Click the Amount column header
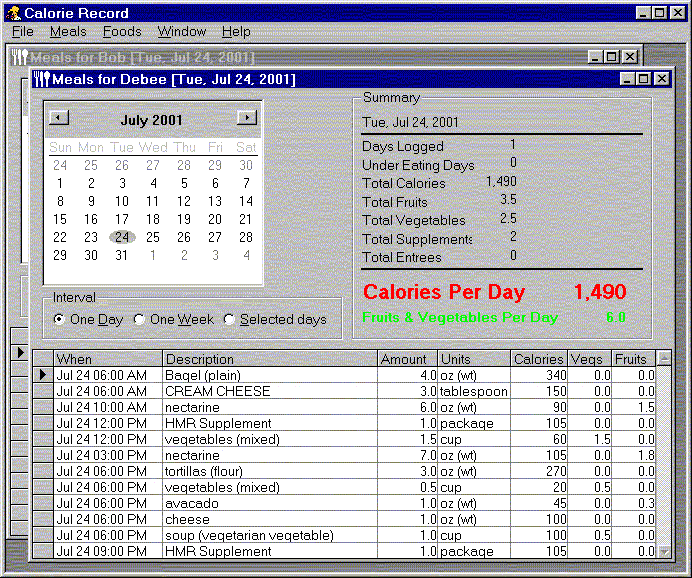The height and width of the screenshot is (578, 692). [407, 359]
